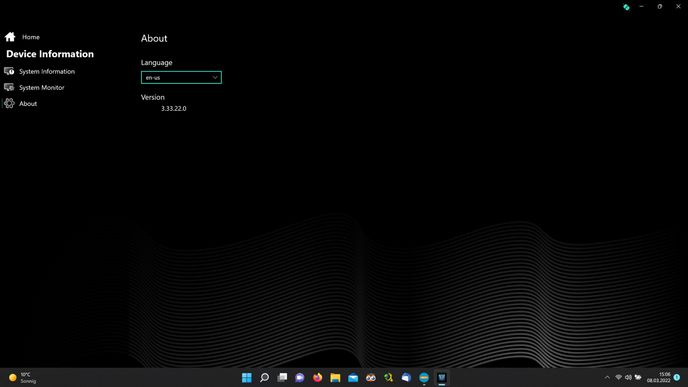This screenshot has height=387, width=688.
Task: Click the language dropdown chevron arrow
Action: click(215, 78)
